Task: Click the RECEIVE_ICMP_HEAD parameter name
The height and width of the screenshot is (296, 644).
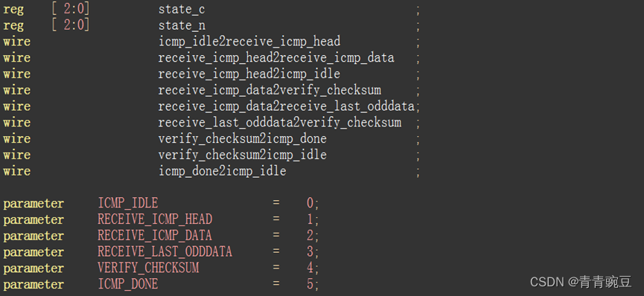Action: click(155, 219)
